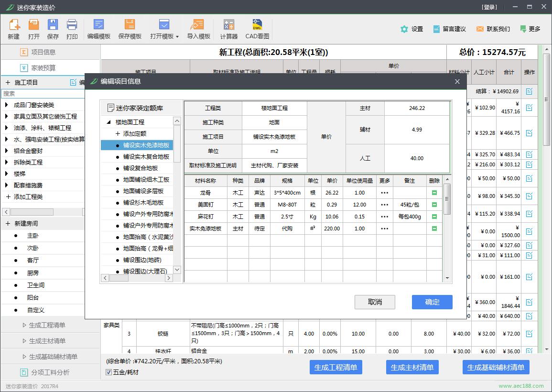
Task: Click the 导入模板 import template icon
Action: [198, 25]
